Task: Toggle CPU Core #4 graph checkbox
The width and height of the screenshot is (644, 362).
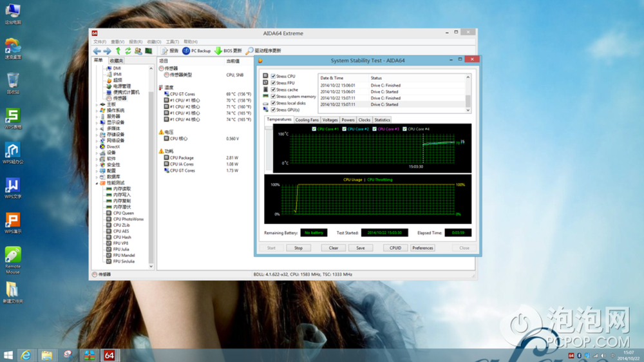Action: coord(404,129)
